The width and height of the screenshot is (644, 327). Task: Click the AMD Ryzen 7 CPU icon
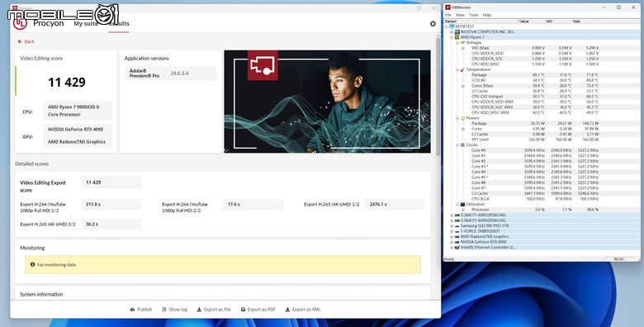point(457,37)
